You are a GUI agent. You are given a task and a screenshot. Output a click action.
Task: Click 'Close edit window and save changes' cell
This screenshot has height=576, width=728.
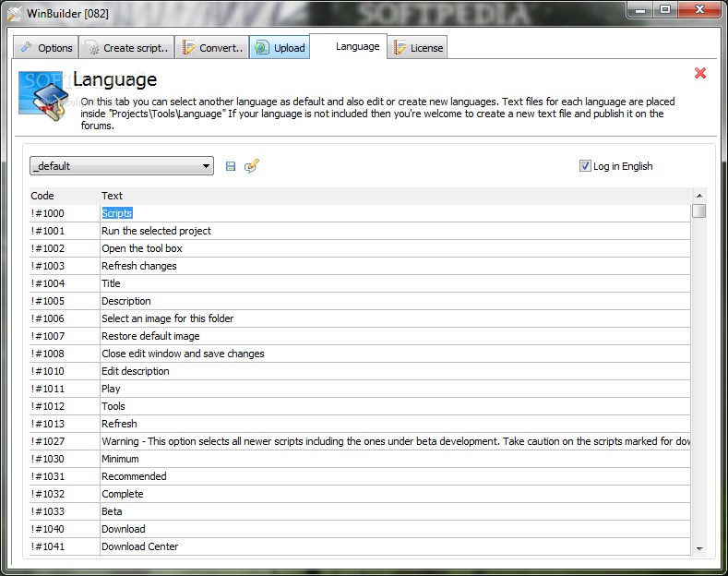coord(395,354)
